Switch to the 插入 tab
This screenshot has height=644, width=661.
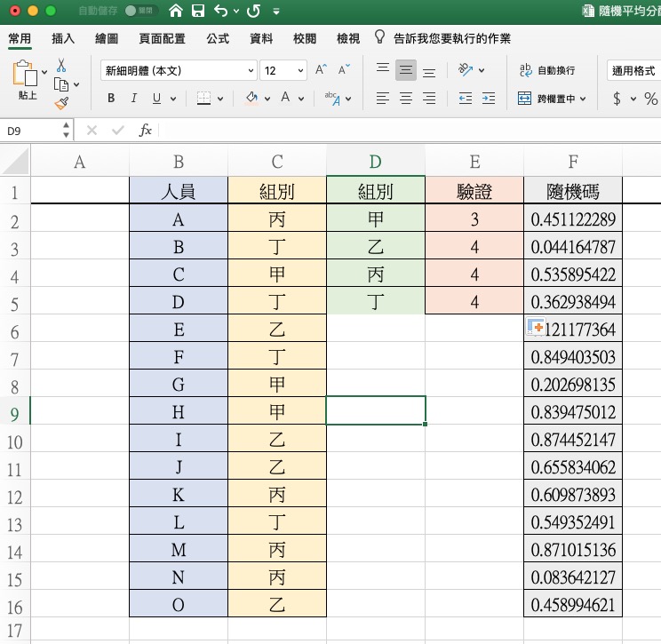(x=63, y=39)
